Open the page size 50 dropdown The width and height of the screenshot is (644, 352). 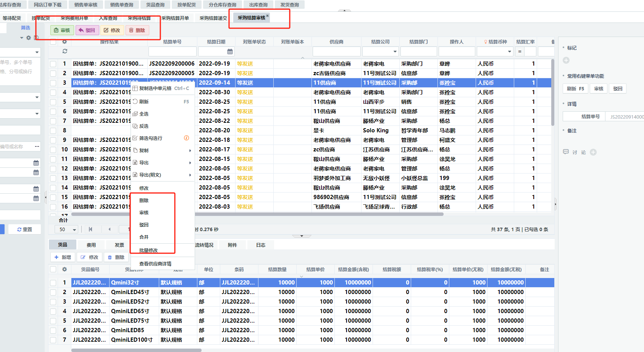74,230
